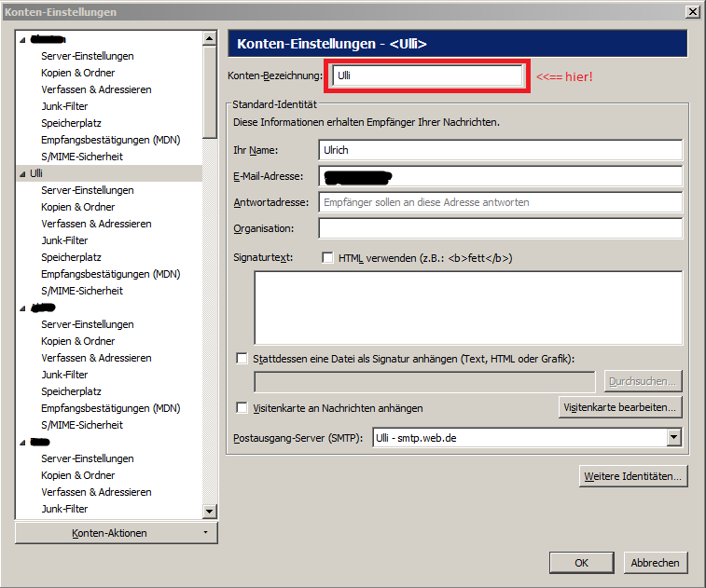
Task: Close the Konten-Einstellungen dialog window
Action: 692,11
